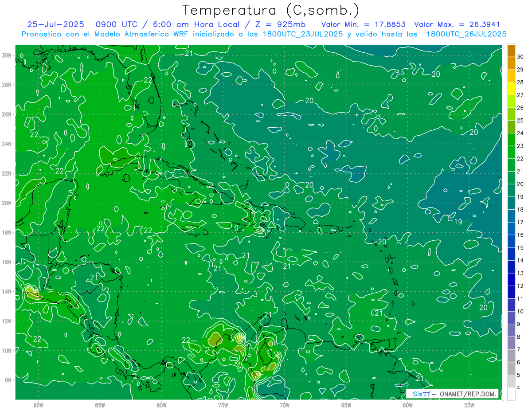Screen dimensions: 532x411
Task: Click legend label "7" on color bar
Action: (519, 349)
